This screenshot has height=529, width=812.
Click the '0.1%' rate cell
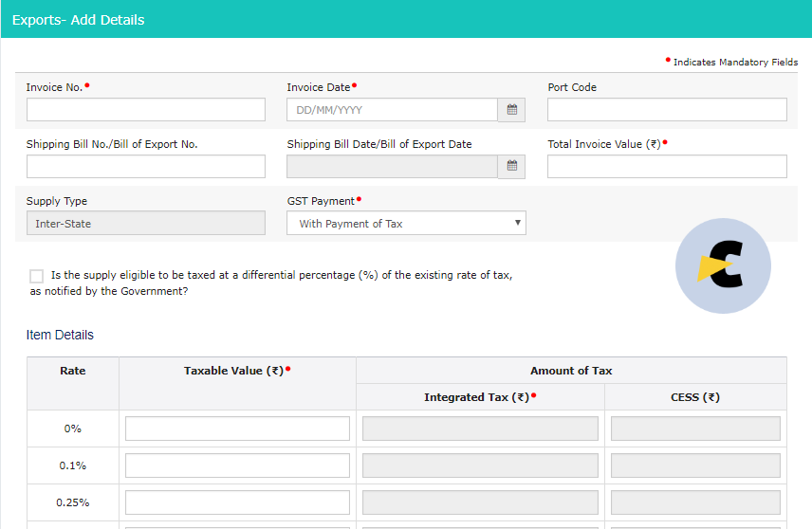tap(72, 465)
